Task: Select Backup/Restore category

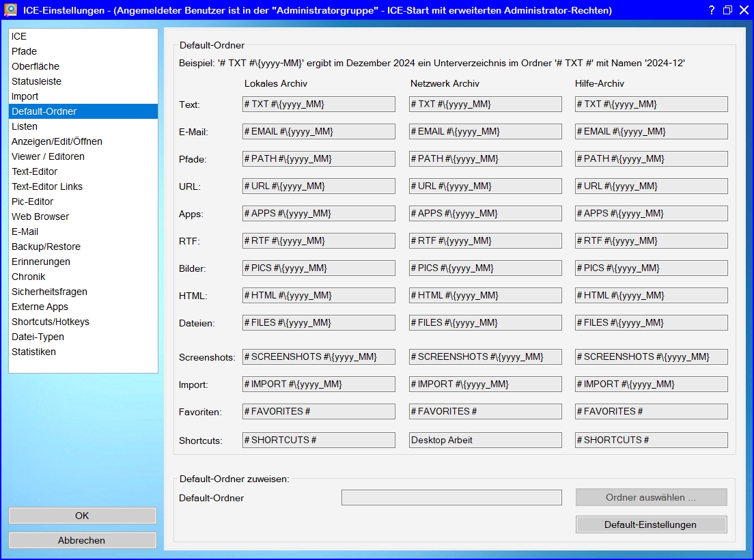Action: pos(83,247)
